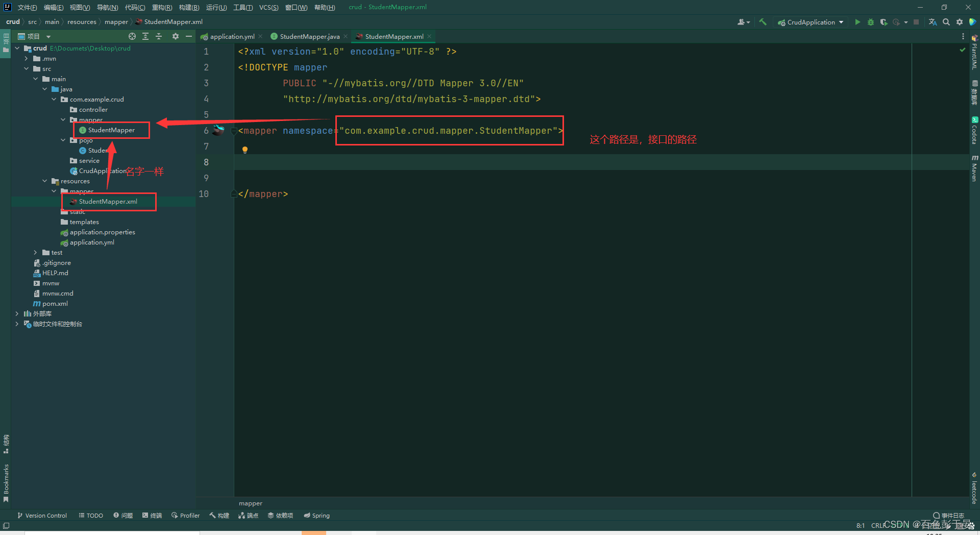Viewport: 980px width, 535px height.
Task: Expand the .mvn folder
Action: [x=27, y=58]
